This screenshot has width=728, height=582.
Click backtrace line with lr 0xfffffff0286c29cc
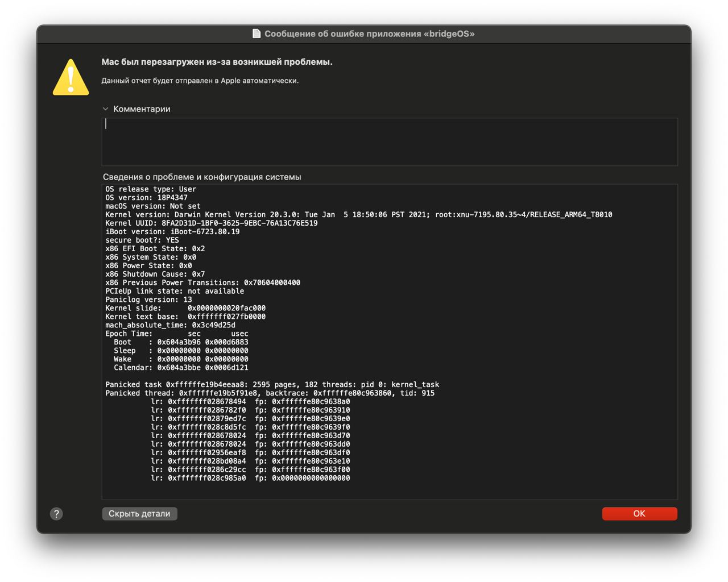(x=251, y=471)
